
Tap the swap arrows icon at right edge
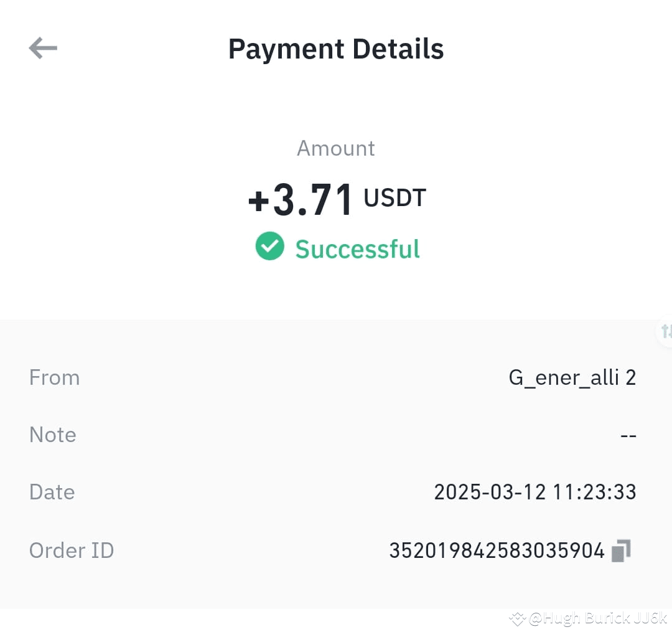click(666, 331)
